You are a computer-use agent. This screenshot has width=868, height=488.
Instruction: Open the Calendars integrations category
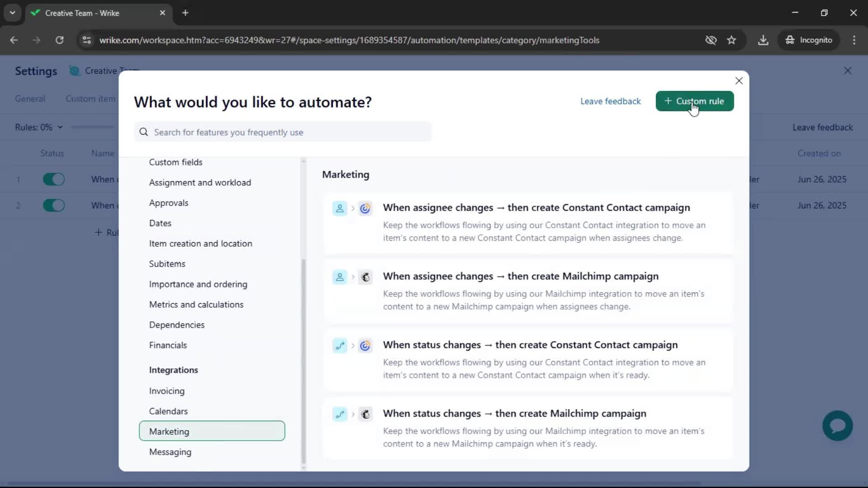168,411
